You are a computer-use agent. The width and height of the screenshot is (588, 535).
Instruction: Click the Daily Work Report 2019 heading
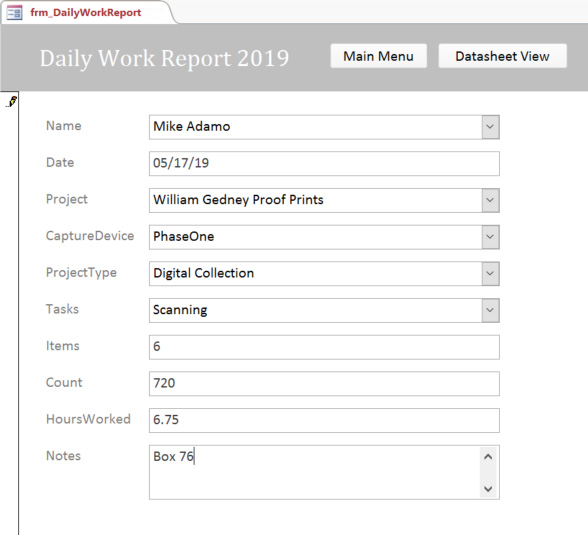[x=164, y=58]
